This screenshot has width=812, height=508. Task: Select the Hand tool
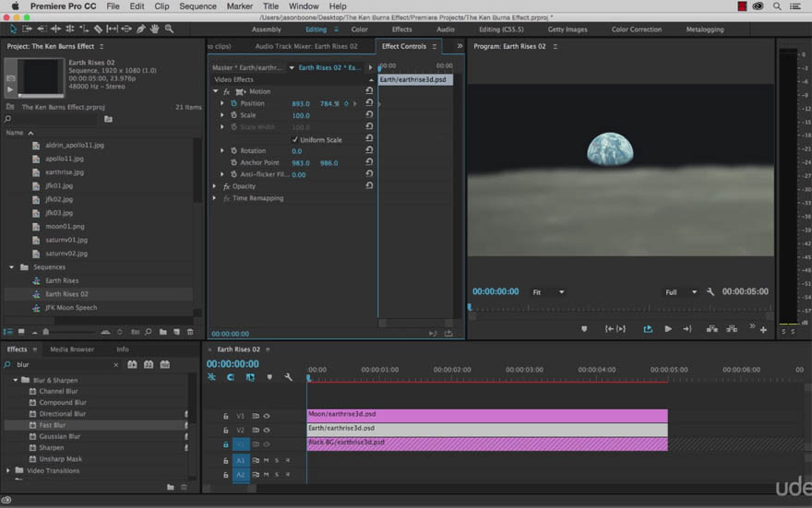(x=154, y=29)
